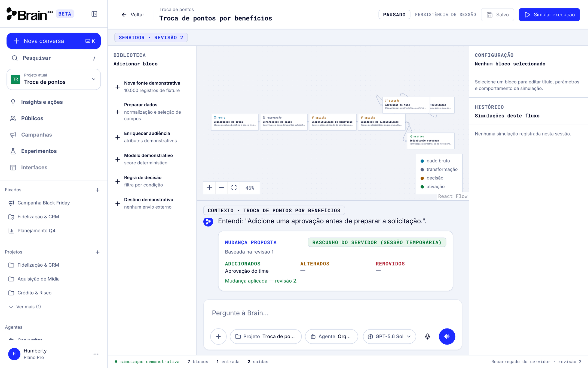Start voice mode with the waveform button
Screen dimensions: 588x368
click(447, 336)
